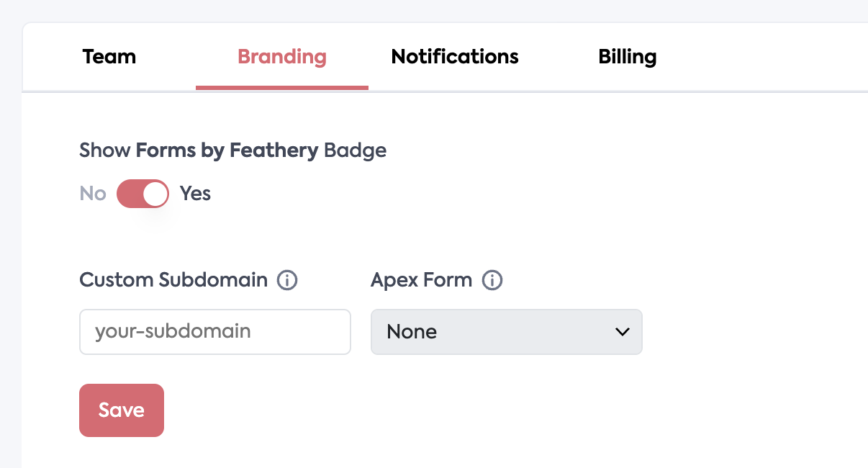Click the 'Show Forms by Feathery Badge' heading
868x468 pixels.
tap(232, 150)
